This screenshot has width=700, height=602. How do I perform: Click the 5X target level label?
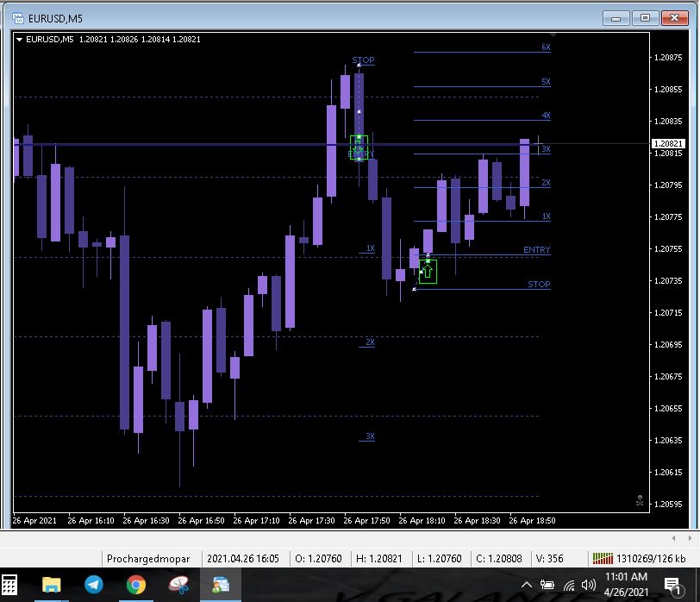click(x=546, y=81)
